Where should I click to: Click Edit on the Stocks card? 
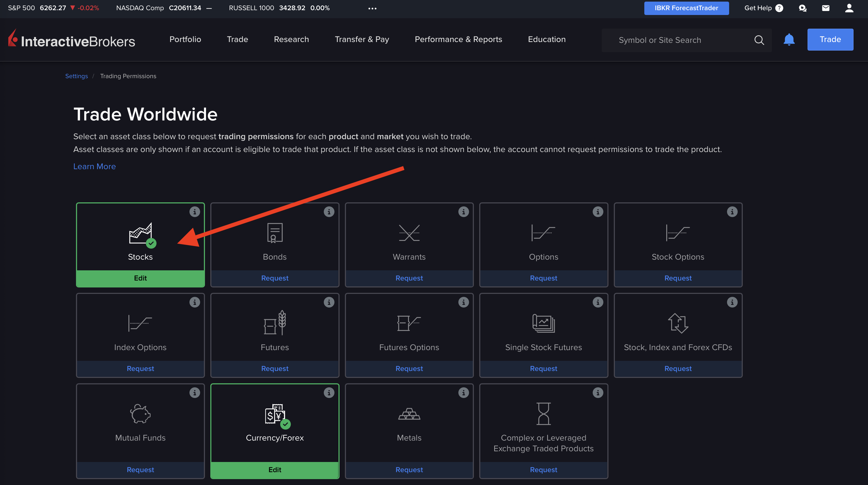(x=140, y=278)
